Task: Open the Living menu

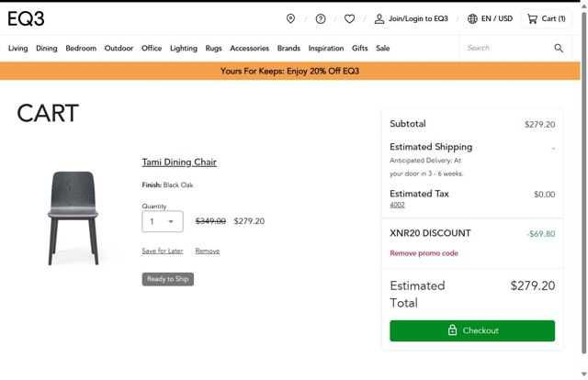Action: point(18,48)
